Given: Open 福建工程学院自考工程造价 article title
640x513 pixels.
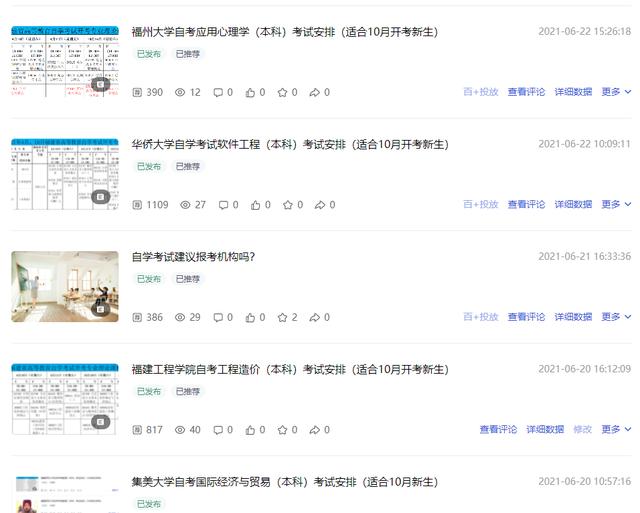Looking at the screenshot, I should tap(290, 369).
